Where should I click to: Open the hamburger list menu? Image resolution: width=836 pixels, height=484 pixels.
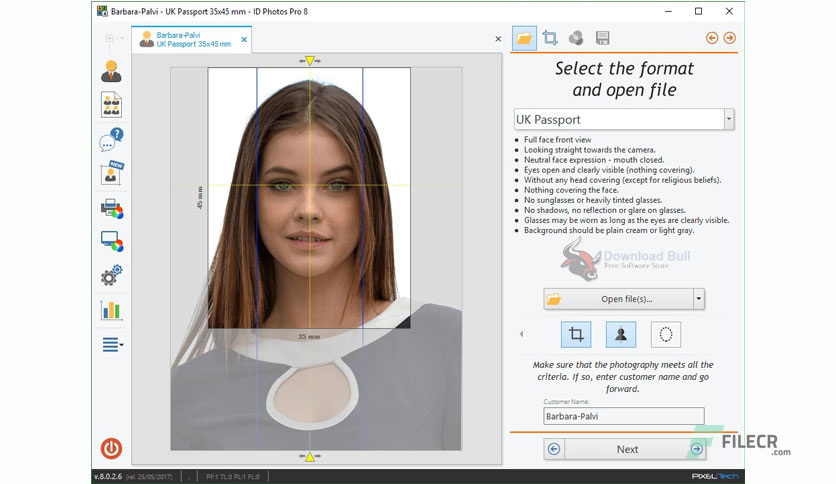pos(112,345)
